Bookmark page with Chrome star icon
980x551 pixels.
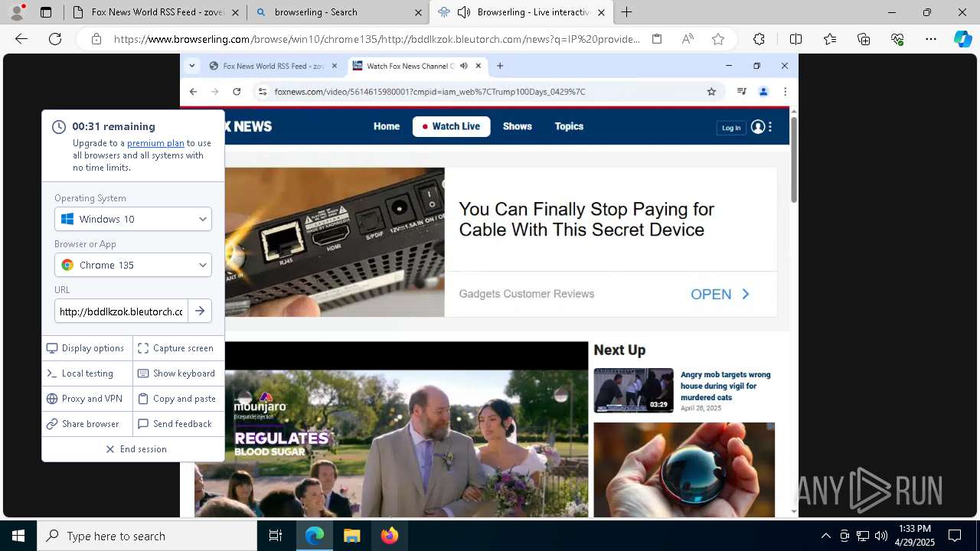point(711,92)
